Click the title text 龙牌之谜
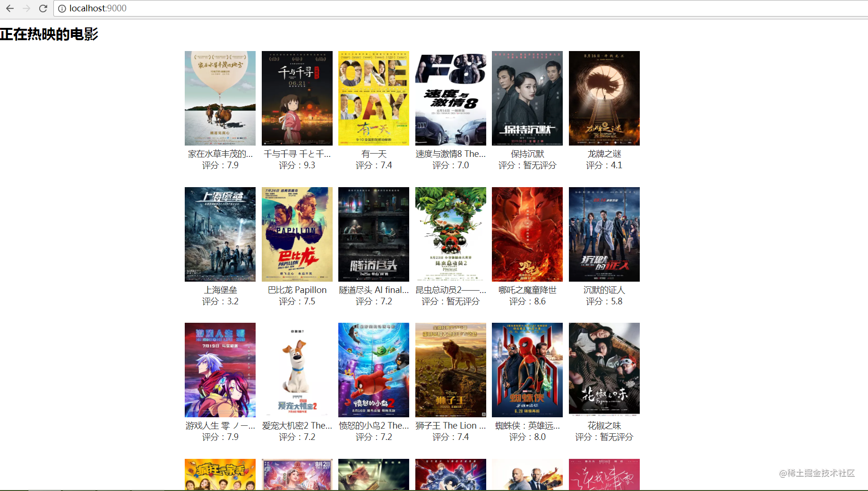The image size is (868, 491). [604, 154]
